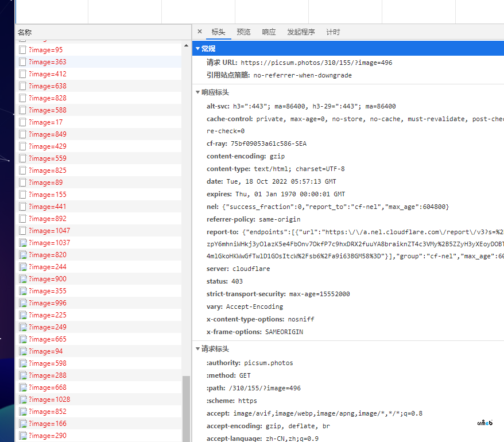The width and height of the screenshot is (504, 442).
Task: Open the 计时 tab
Action: point(333,32)
